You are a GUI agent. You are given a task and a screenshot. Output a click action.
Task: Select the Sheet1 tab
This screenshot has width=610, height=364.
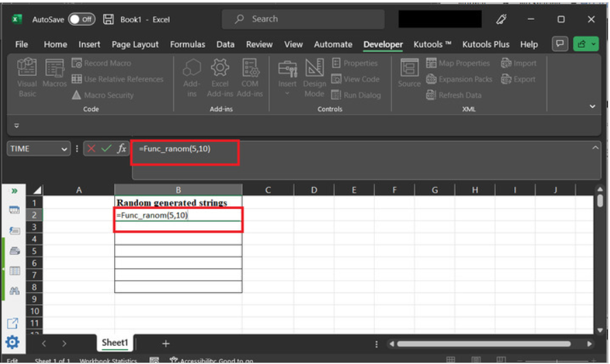(114, 343)
